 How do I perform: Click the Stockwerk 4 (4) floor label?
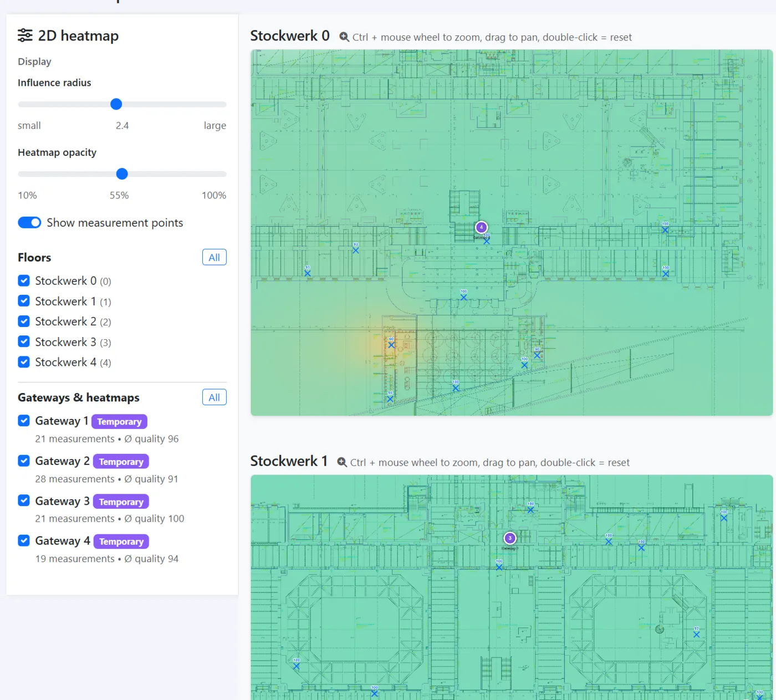click(73, 362)
